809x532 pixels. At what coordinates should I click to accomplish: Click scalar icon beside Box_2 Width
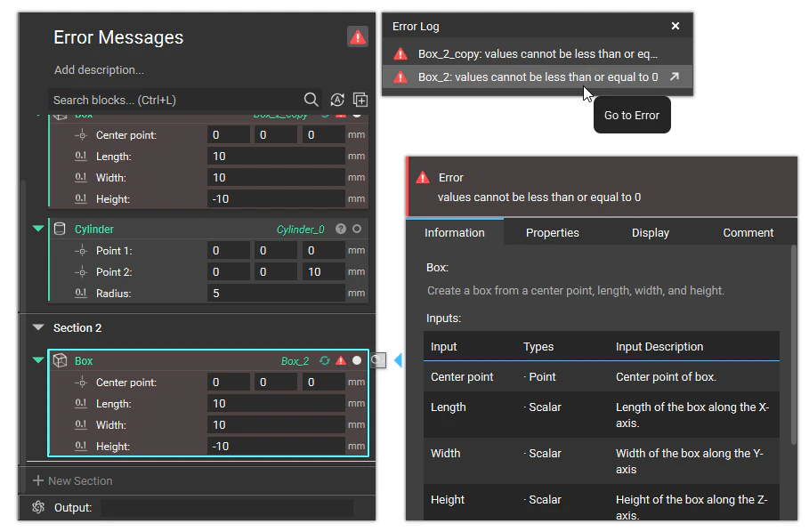click(x=81, y=424)
